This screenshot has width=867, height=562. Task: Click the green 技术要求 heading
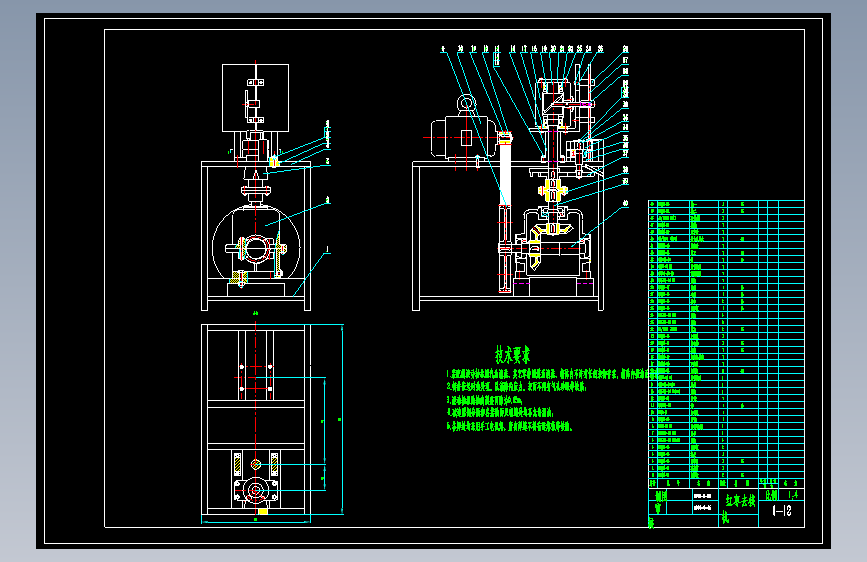tap(513, 355)
